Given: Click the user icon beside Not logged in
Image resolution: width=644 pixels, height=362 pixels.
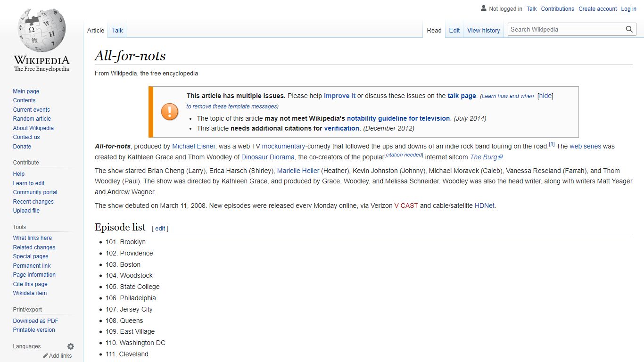Looking at the screenshot, I should pyautogui.click(x=483, y=8).
